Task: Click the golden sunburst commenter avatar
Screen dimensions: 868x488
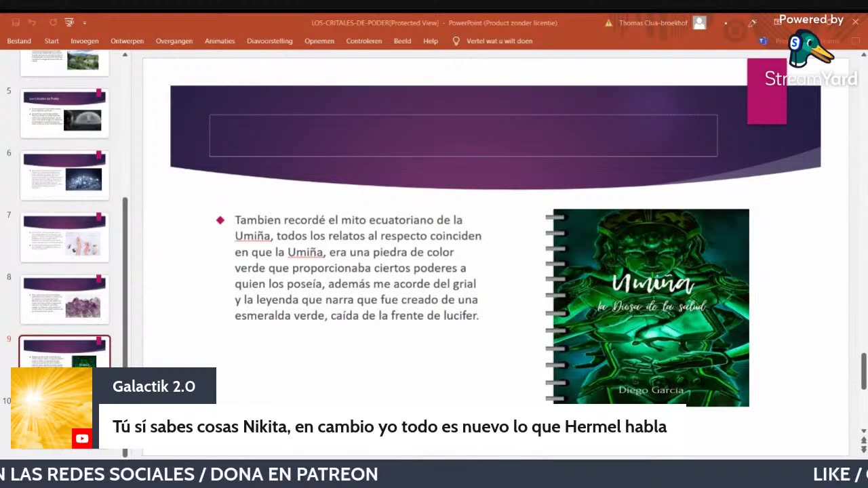Action: point(52,408)
